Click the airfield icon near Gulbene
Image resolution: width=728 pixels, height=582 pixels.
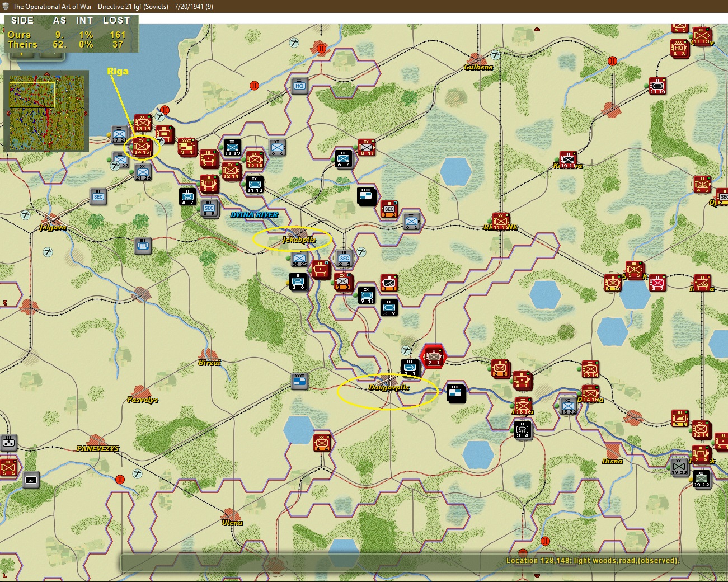pos(496,55)
